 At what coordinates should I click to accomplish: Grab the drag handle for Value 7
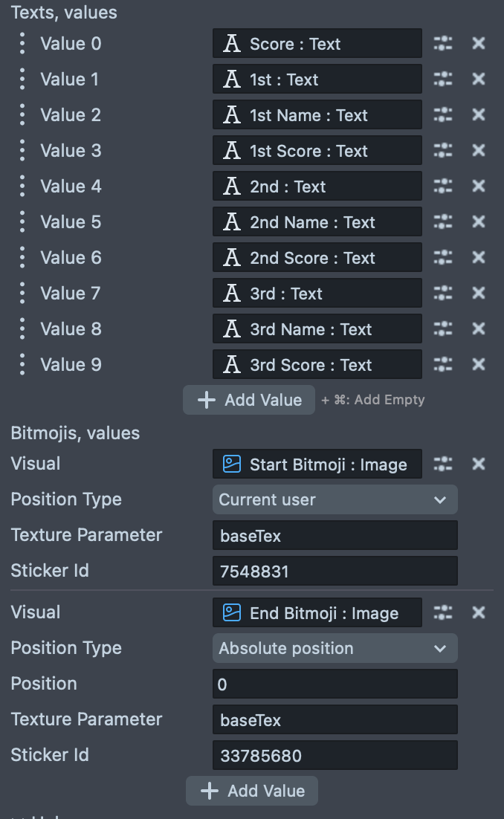[22, 294]
